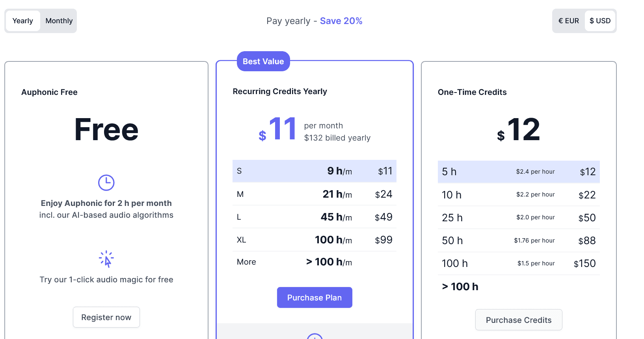Select the M plan at $24
The width and height of the screenshot is (644, 339).
pyautogui.click(x=315, y=194)
